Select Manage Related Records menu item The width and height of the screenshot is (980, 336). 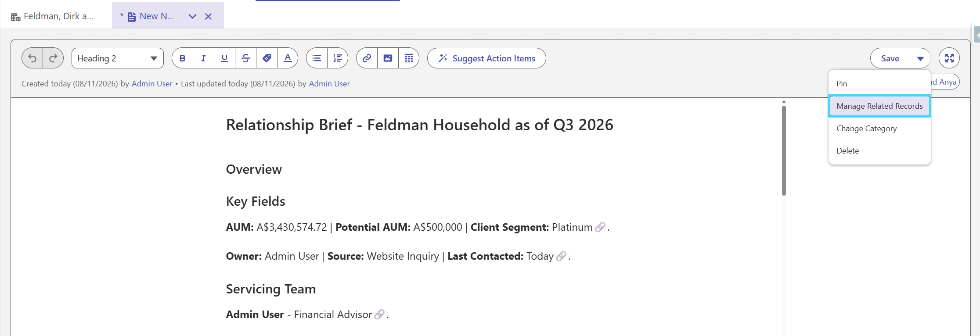pyautogui.click(x=879, y=106)
